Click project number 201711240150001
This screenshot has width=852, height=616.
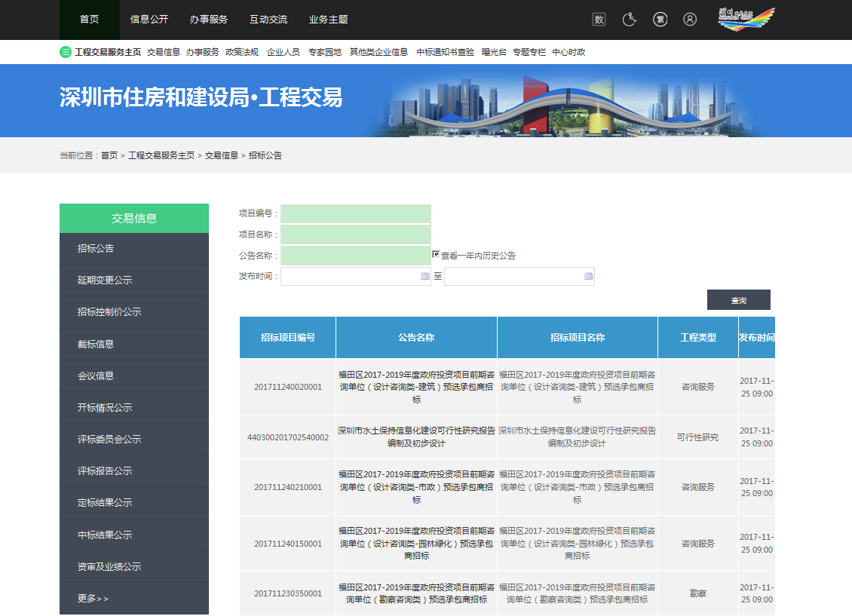pyautogui.click(x=288, y=544)
